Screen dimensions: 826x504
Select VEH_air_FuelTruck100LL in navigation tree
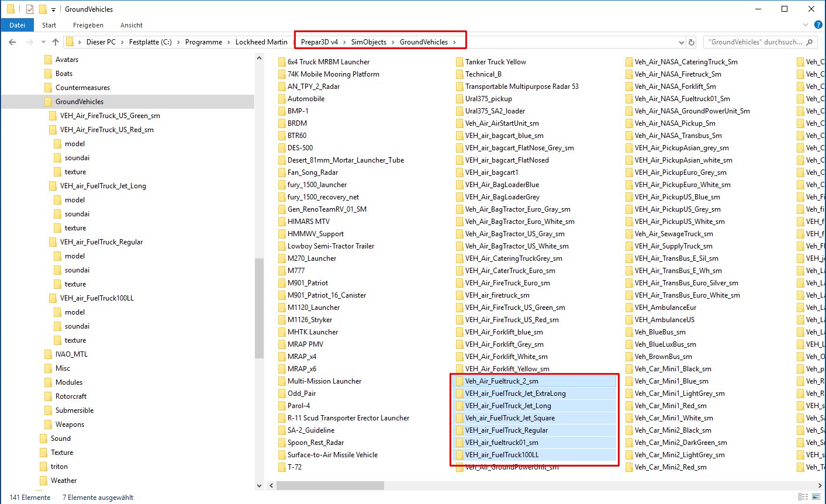pos(97,298)
